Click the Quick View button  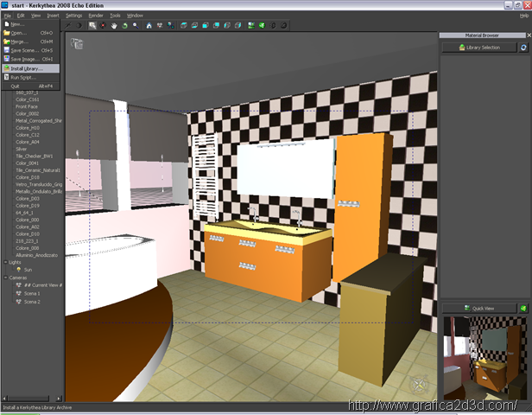coord(484,308)
